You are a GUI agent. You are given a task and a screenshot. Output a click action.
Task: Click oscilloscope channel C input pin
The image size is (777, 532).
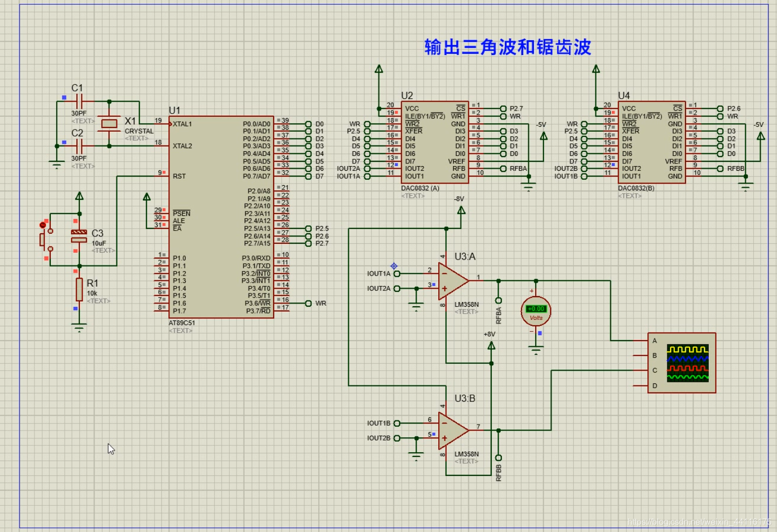(641, 370)
